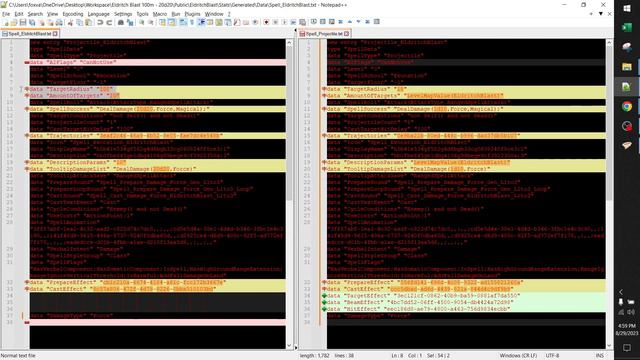Jump to next difference down arrow
This screenshot has height=360, width=640.
tap(358, 22)
